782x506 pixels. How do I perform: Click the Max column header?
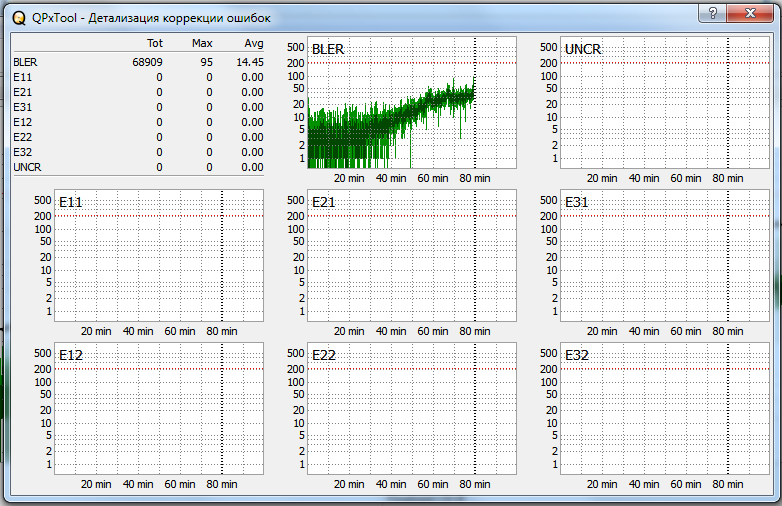pyautogui.click(x=202, y=44)
